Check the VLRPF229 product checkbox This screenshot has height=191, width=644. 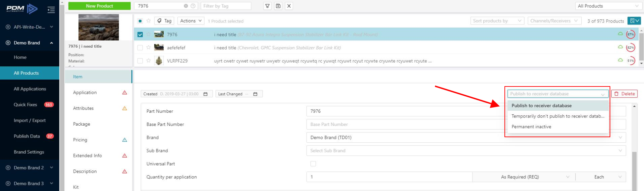(140, 61)
